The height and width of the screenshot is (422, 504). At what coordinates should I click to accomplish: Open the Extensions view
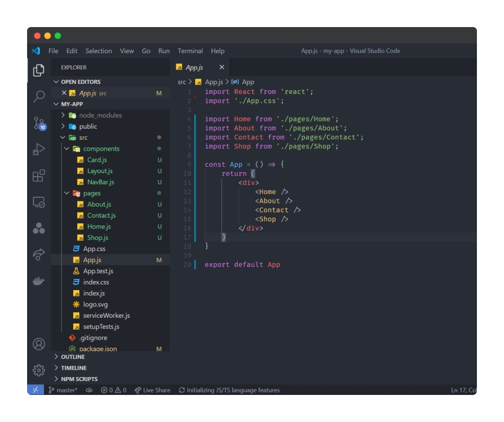click(x=38, y=176)
